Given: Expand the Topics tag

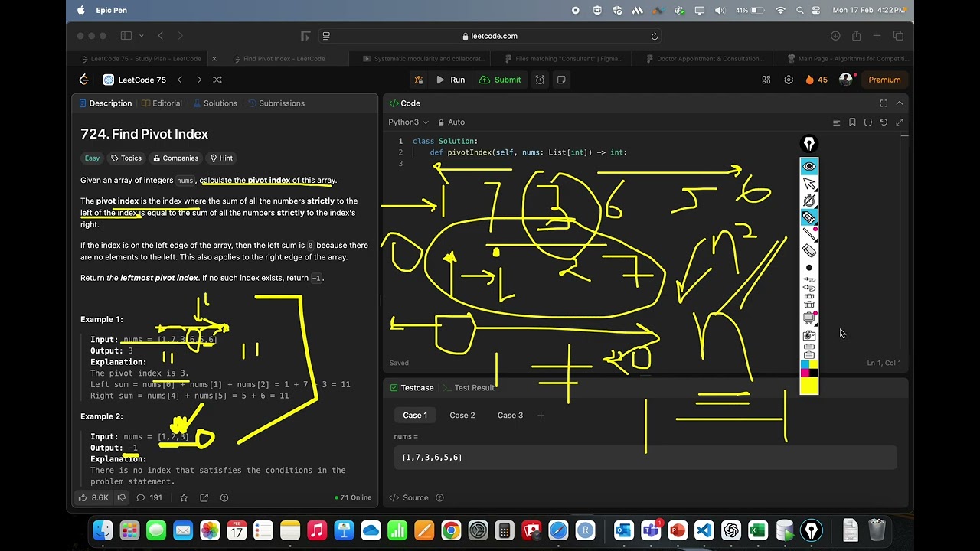Looking at the screenshot, I should click(126, 158).
